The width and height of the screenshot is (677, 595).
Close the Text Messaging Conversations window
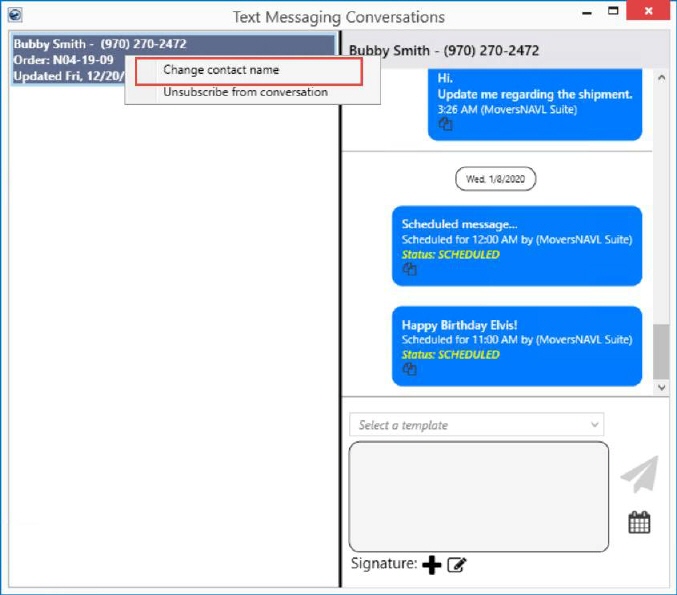pos(655,16)
